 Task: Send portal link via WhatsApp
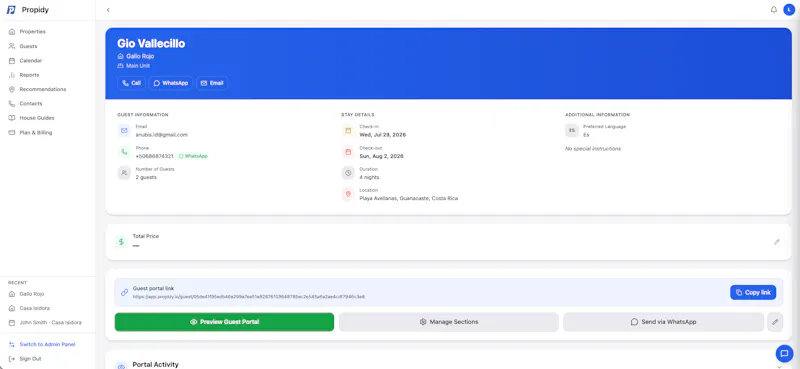(663, 322)
